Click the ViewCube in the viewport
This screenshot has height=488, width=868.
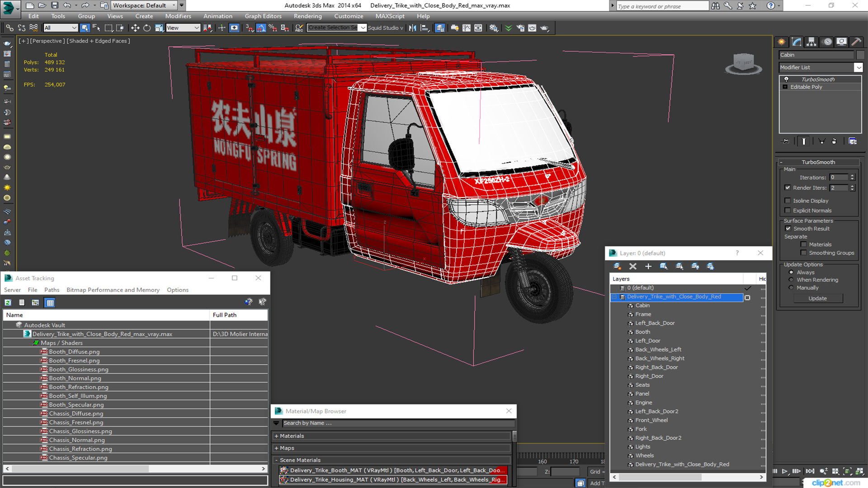pyautogui.click(x=744, y=63)
